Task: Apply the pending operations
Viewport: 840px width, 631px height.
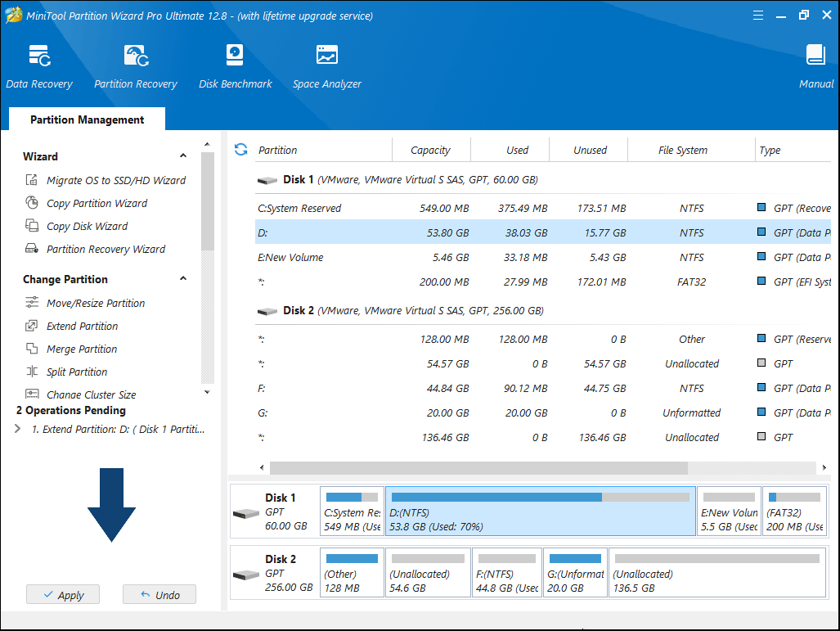Action: tap(62, 594)
